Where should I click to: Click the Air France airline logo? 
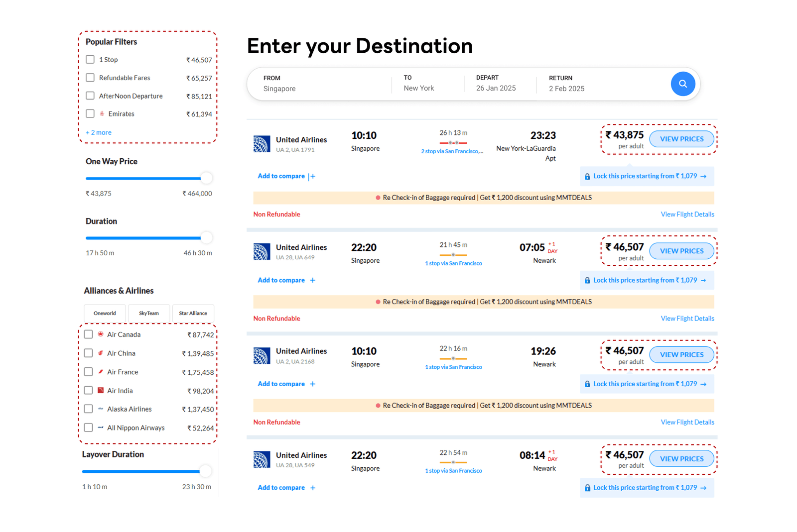click(101, 372)
